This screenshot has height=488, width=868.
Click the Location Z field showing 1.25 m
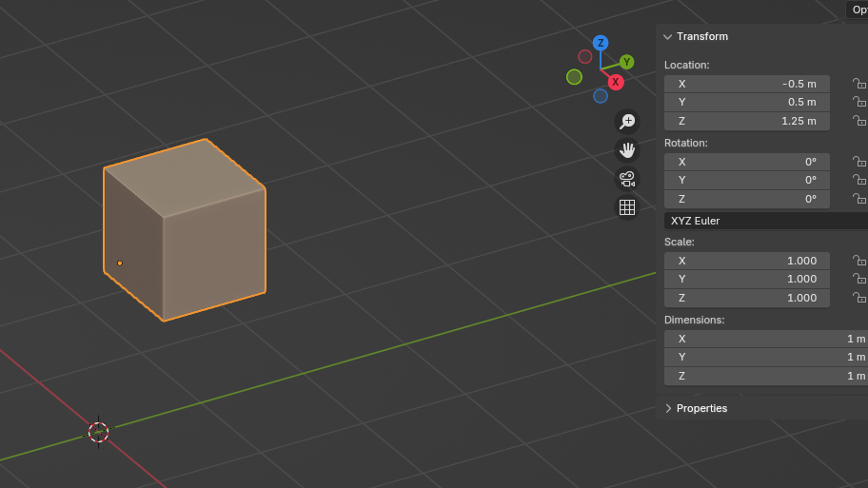click(746, 121)
